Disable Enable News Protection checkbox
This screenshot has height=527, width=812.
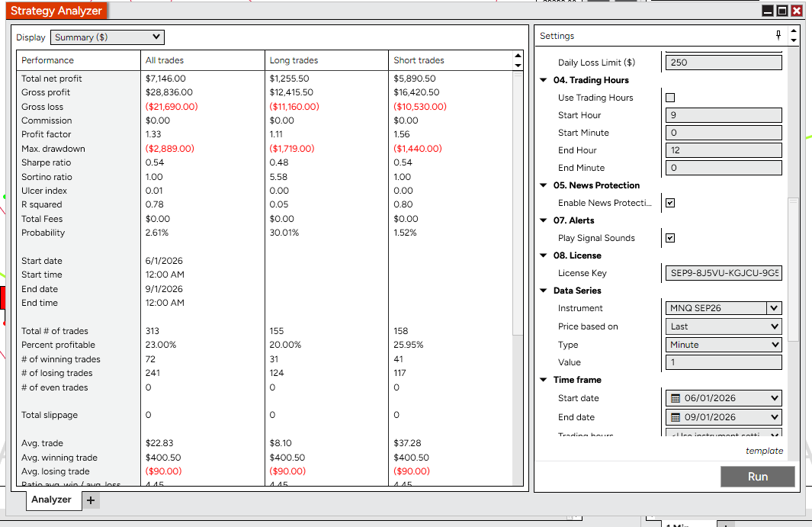coord(670,203)
